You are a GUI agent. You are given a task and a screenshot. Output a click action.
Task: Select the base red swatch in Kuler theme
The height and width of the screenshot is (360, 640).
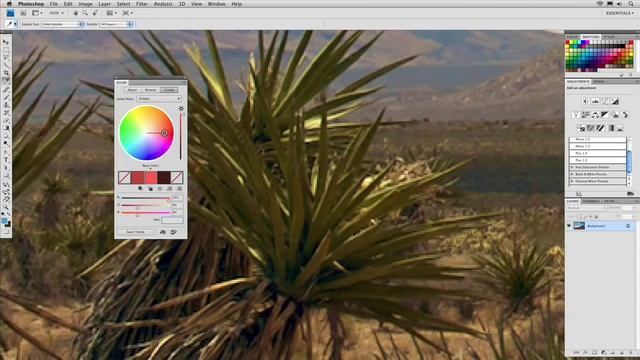(x=151, y=177)
